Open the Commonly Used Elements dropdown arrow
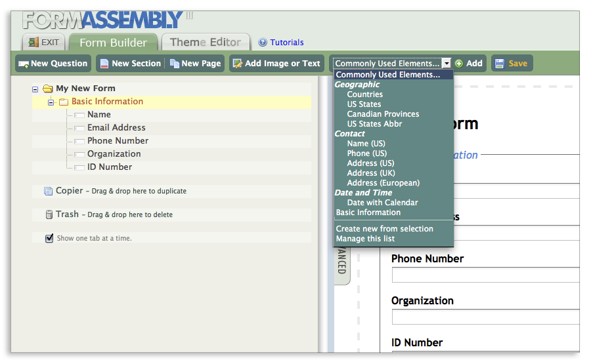Viewport: 591px width, 364px height. [447, 63]
